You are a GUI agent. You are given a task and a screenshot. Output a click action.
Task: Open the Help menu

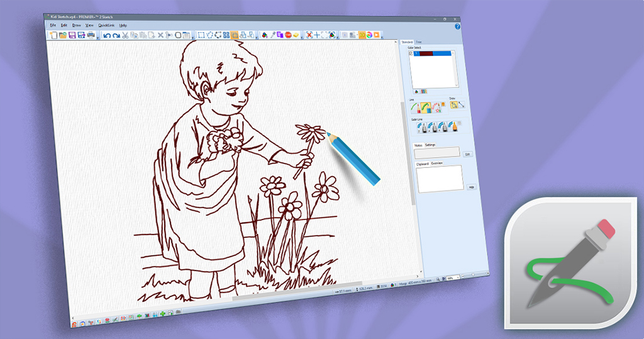(x=123, y=26)
